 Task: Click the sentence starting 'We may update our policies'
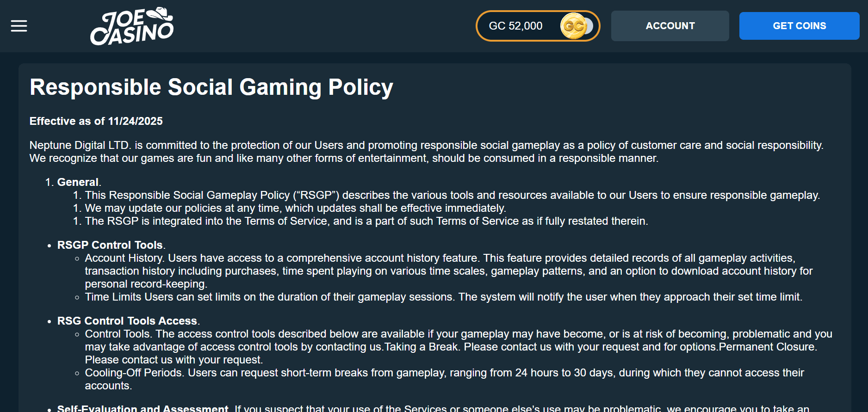[x=295, y=208]
